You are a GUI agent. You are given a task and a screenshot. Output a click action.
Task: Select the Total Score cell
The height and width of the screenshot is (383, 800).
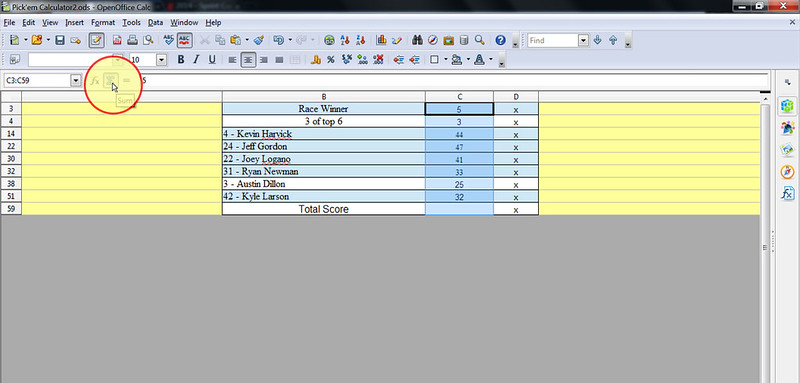point(323,209)
